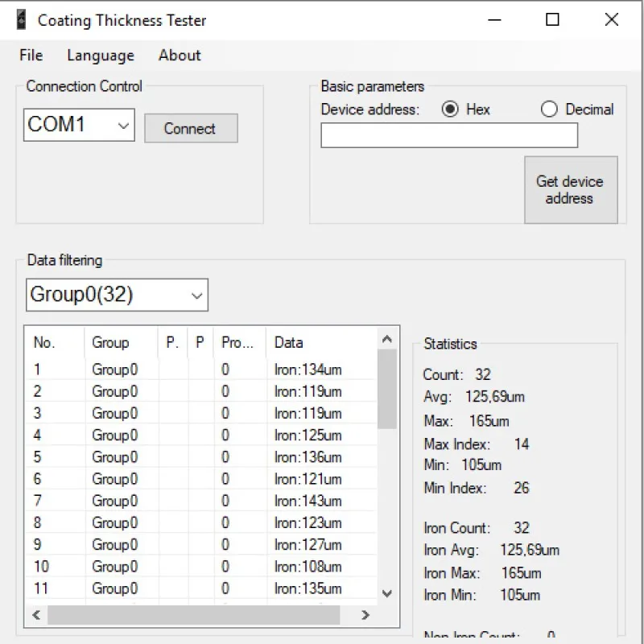Open the File menu
This screenshot has width=644, height=644.
pyautogui.click(x=31, y=56)
